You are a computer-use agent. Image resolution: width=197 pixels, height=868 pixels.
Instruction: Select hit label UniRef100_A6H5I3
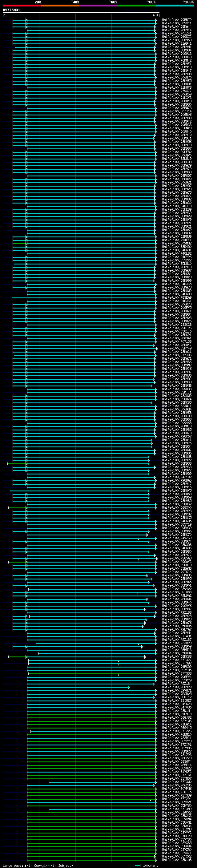[x=177, y=650]
